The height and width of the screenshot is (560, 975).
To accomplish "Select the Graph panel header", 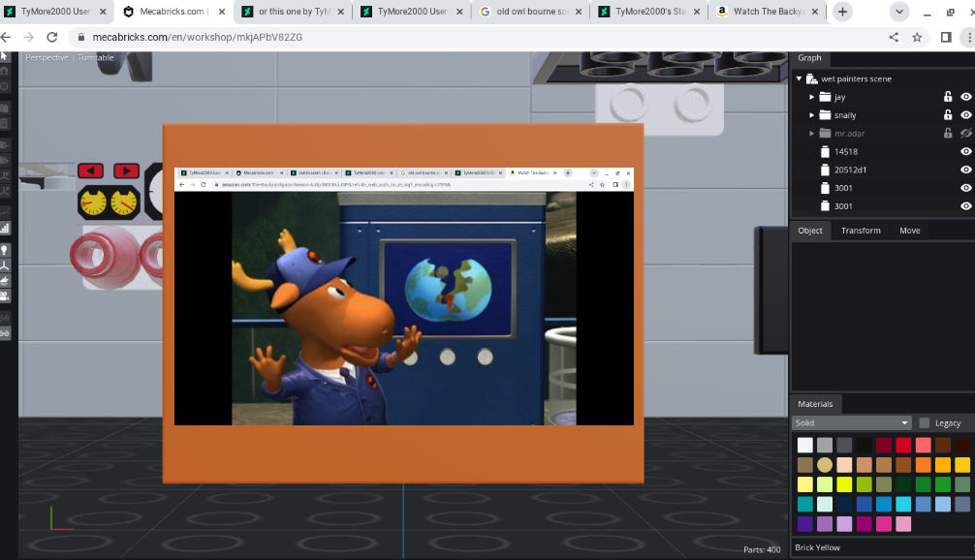I will pos(809,58).
